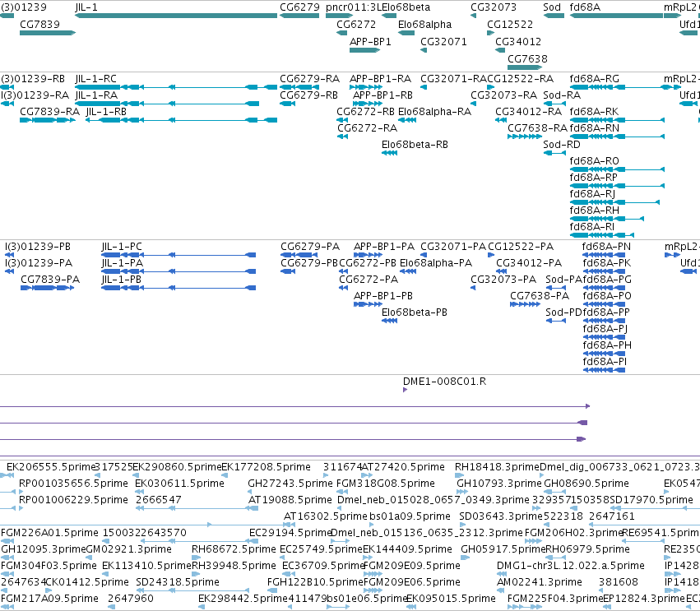700x611 pixels.
Task: Click EST SD24318.5prime
Action: pyautogui.click(x=178, y=582)
